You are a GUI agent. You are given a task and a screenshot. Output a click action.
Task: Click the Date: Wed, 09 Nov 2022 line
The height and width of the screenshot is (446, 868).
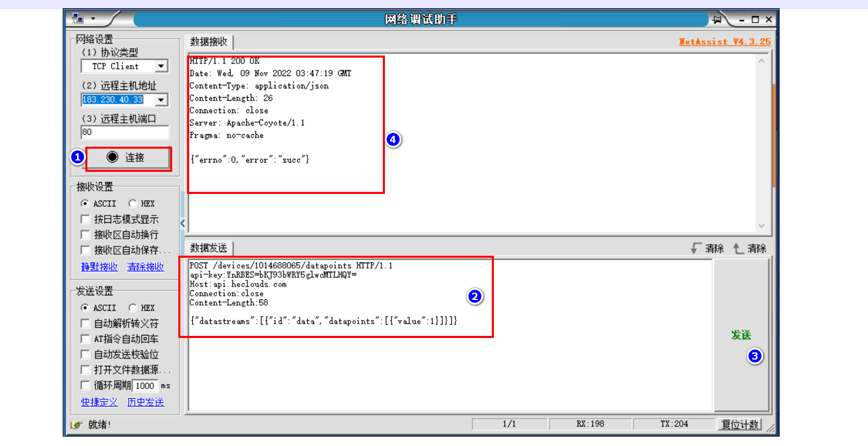pyautogui.click(x=270, y=74)
